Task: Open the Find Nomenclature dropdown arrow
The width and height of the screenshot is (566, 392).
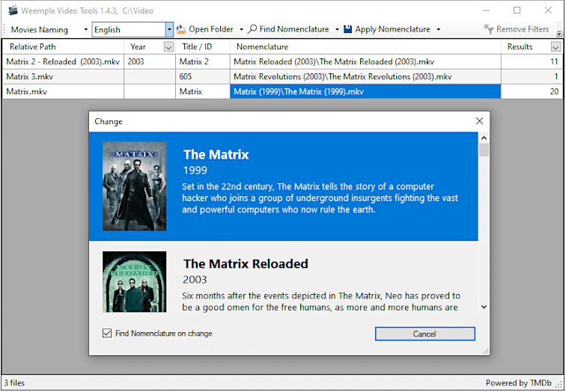Action: pos(337,30)
